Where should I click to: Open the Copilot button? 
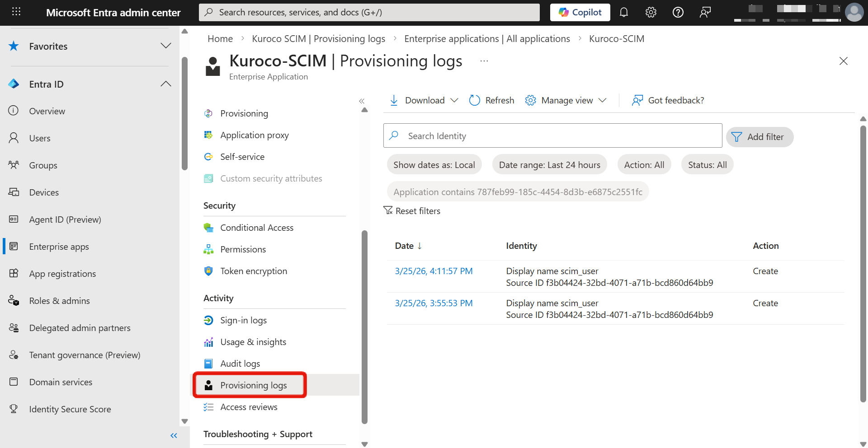tap(580, 12)
